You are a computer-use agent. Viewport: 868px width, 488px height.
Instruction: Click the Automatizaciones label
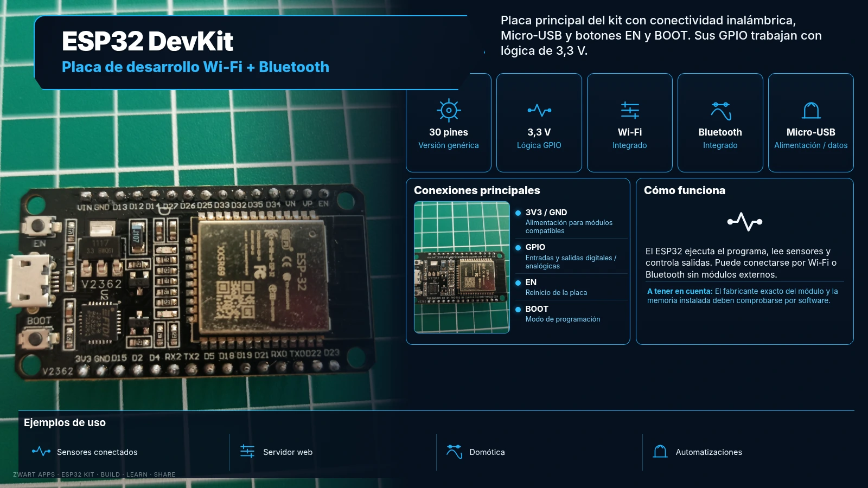point(709,452)
